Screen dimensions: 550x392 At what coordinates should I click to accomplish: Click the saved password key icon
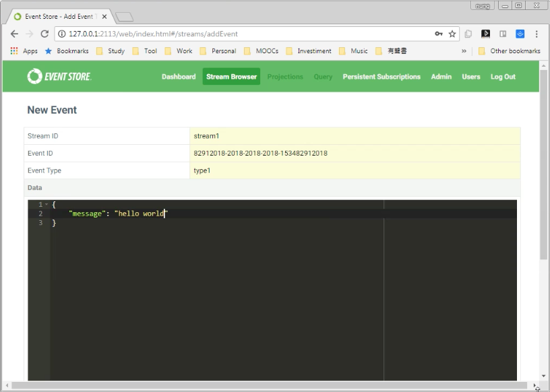439,34
